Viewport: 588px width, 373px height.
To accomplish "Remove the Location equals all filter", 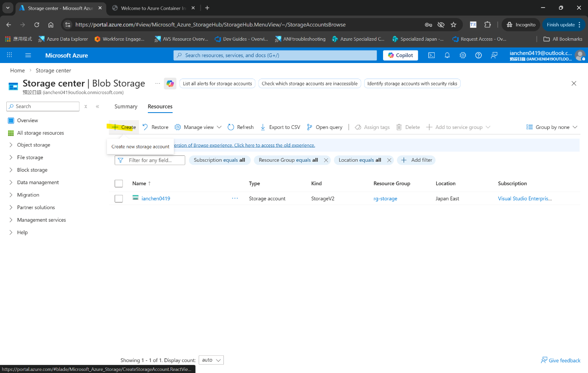I will coord(389,160).
